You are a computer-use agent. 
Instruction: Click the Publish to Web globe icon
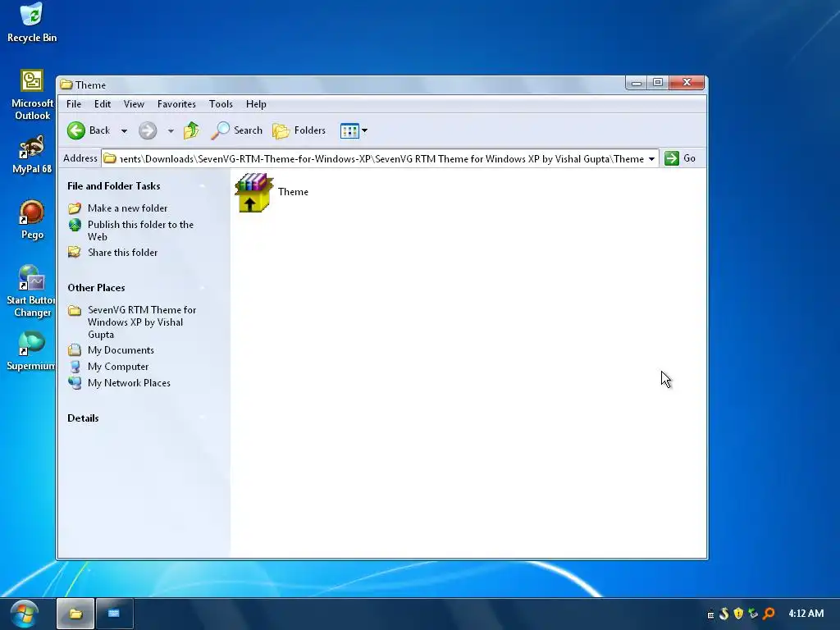75,225
